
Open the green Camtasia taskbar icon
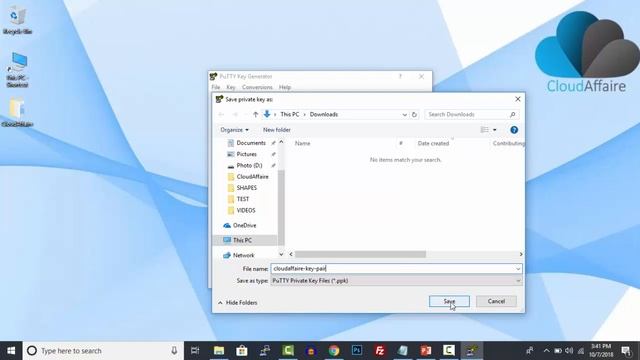(288, 351)
